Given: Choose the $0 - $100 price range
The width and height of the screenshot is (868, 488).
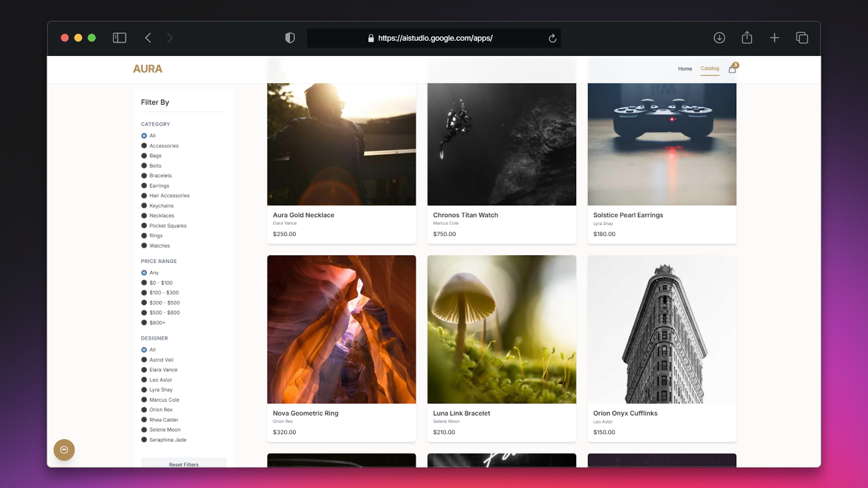Looking at the screenshot, I should (x=144, y=283).
